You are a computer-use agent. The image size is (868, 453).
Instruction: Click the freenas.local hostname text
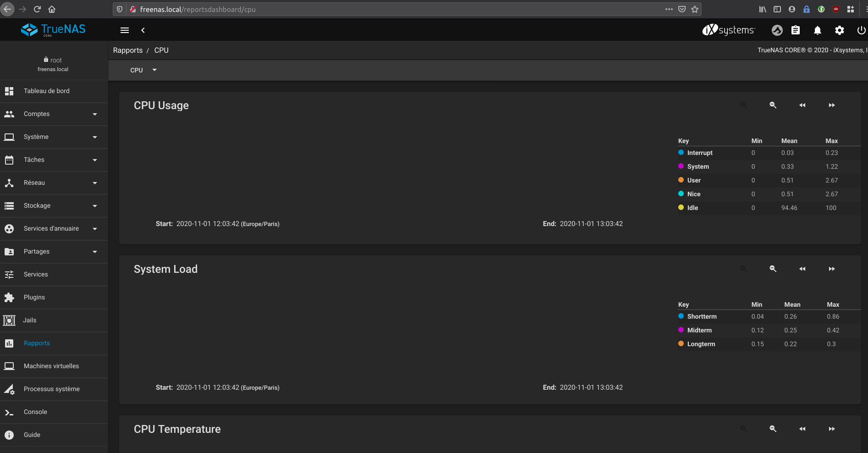coord(53,69)
